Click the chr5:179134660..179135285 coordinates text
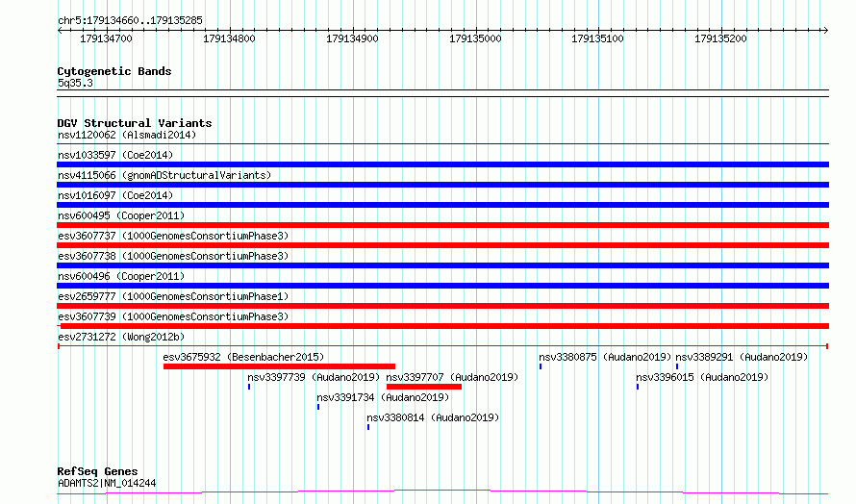 (x=130, y=20)
